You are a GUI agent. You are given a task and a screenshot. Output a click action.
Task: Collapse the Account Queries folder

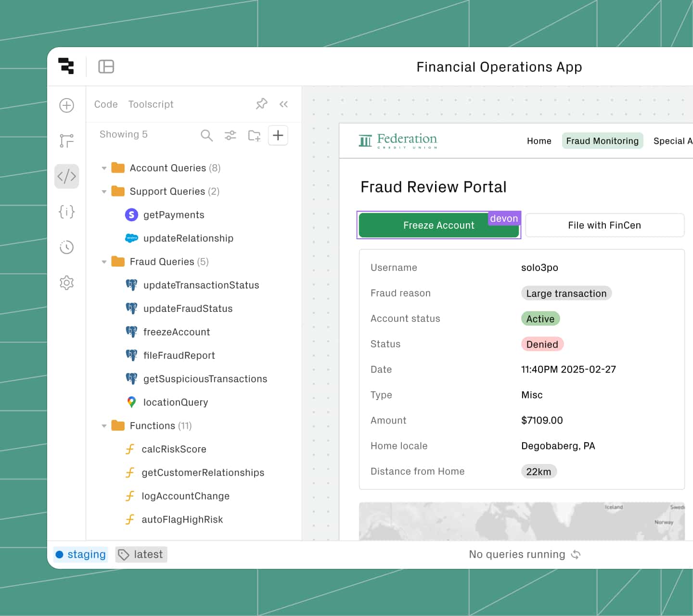coord(104,168)
